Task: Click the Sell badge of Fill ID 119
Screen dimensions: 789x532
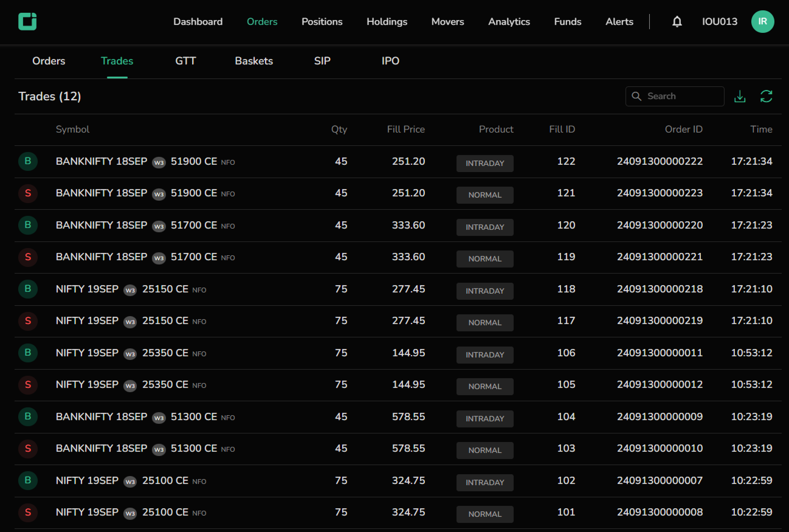Action: pyautogui.click(x=28, y=257)
